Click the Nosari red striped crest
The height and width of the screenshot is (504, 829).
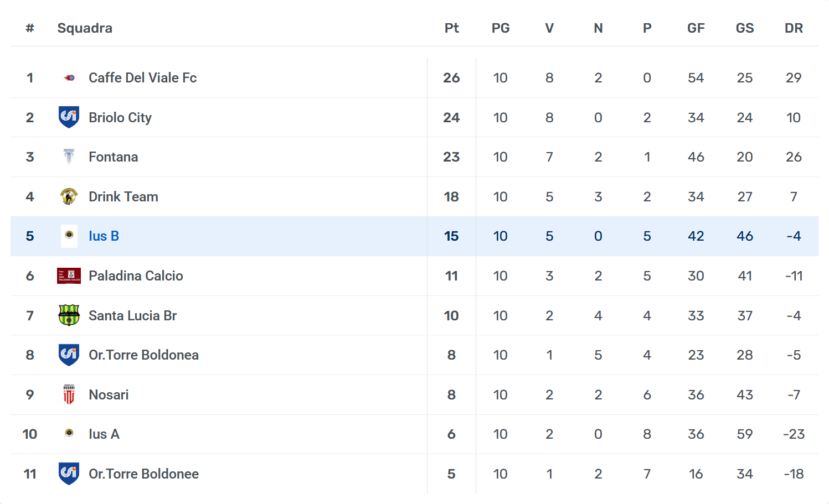[x=69, y=394]
